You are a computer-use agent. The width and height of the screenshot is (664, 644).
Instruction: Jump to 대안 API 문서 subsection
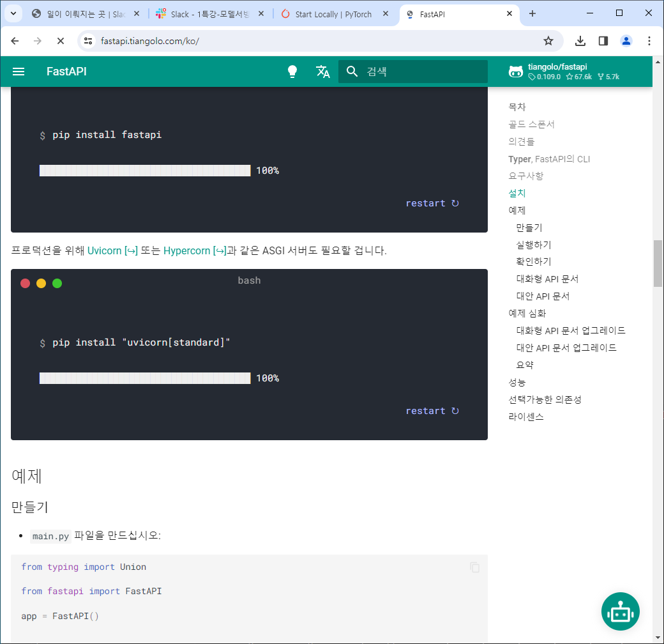(543, 296)
